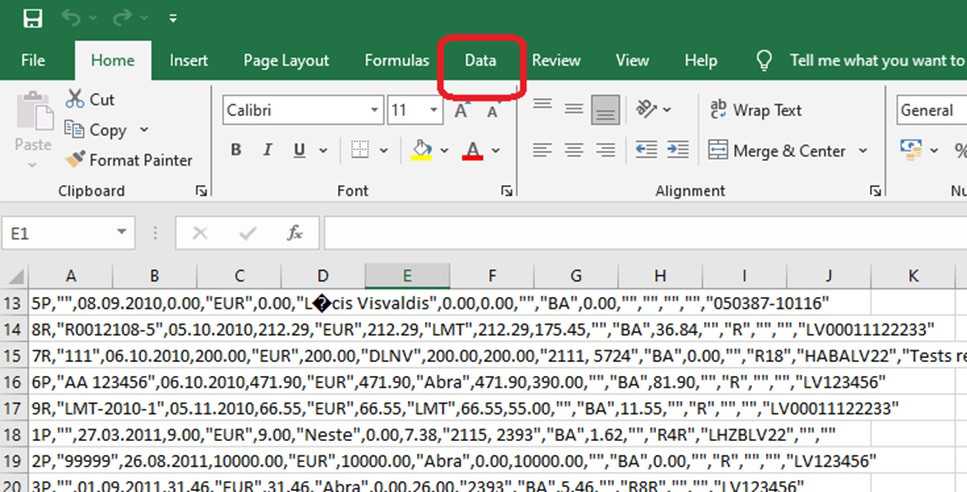Switch to the Review tab

[556, 60]
